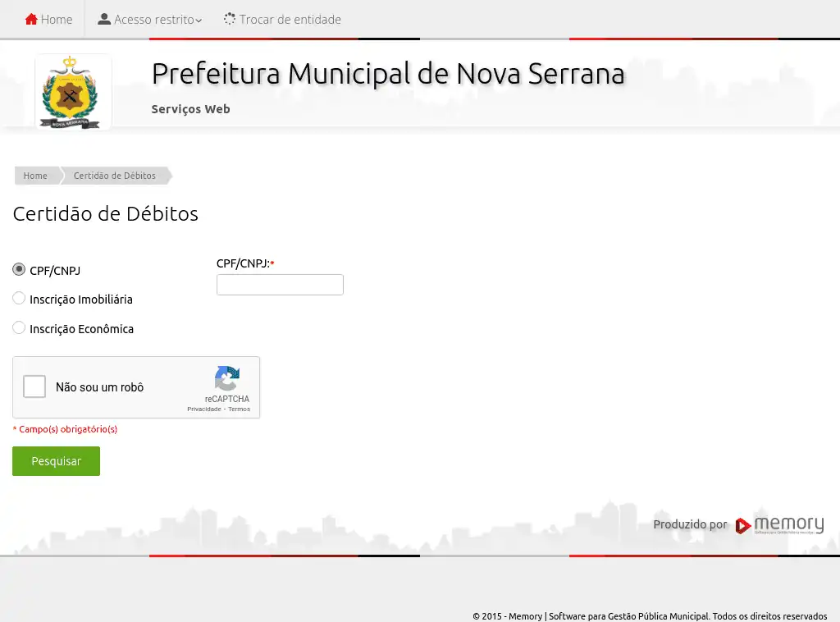
Task: Go to Home in the breadcrumb
Action: point(35,176)
